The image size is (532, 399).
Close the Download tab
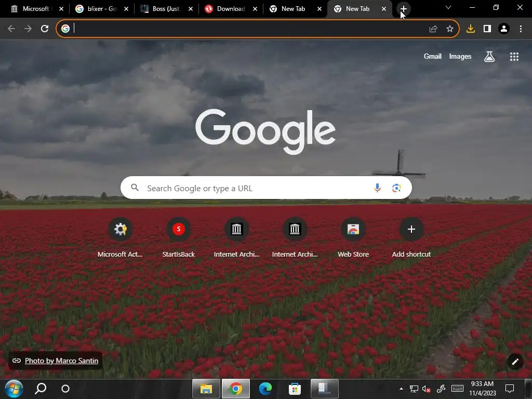coord(255,9)
